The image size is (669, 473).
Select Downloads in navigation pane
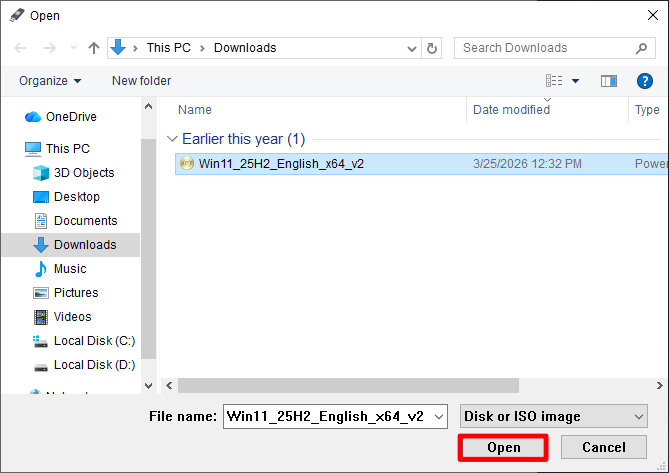click(85, 245)
